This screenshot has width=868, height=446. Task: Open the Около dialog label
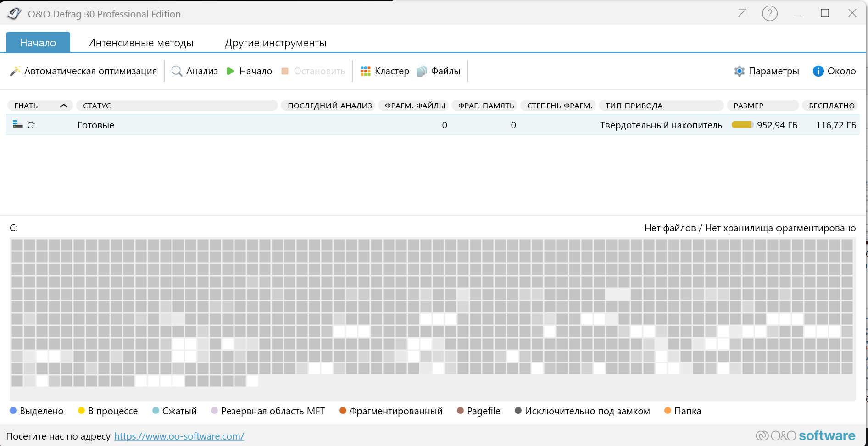(x=841, y=71)
